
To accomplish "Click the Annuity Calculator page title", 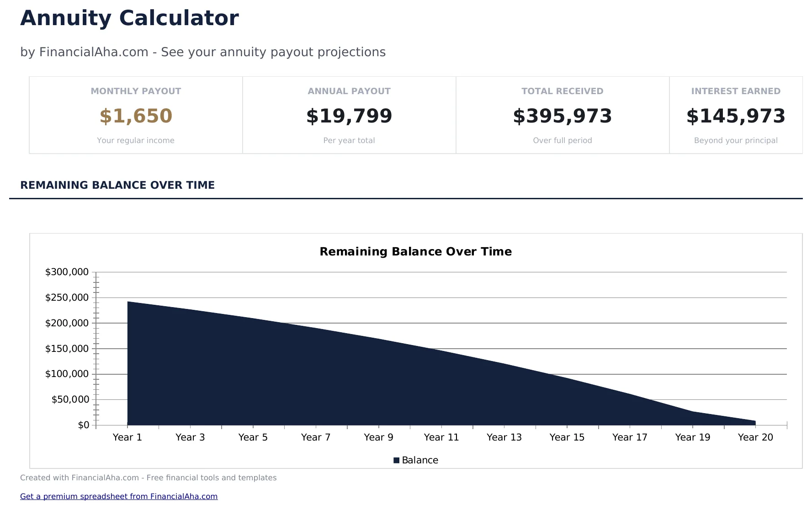I will click(x=129, y=18).
